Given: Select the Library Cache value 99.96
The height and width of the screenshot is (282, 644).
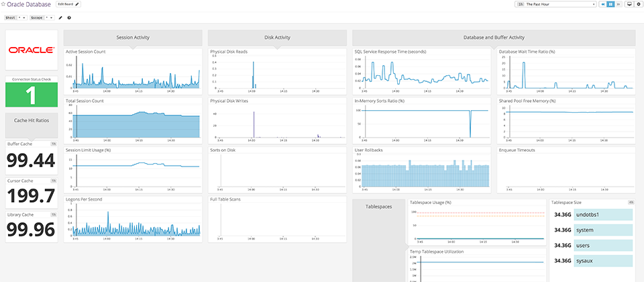Looking at the screenshot, I should coord(31,230).
